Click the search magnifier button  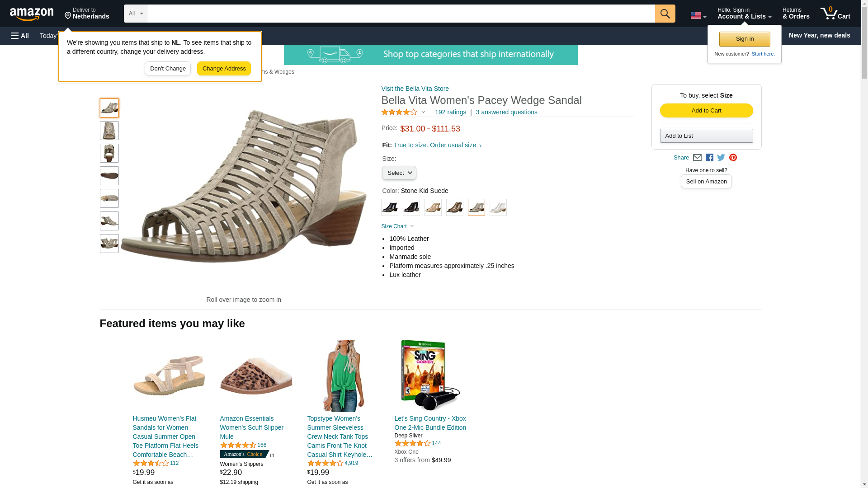(665, 14)
